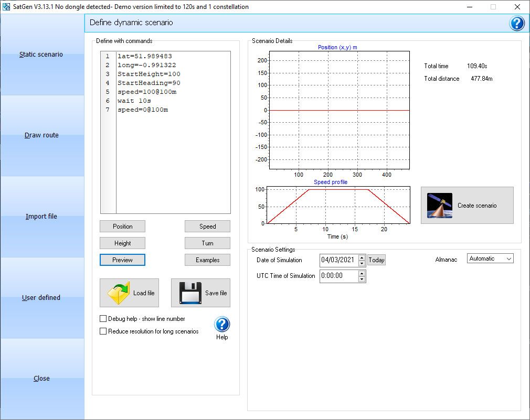Tick Reduce resolution for long scenarios

coord(103,331)
